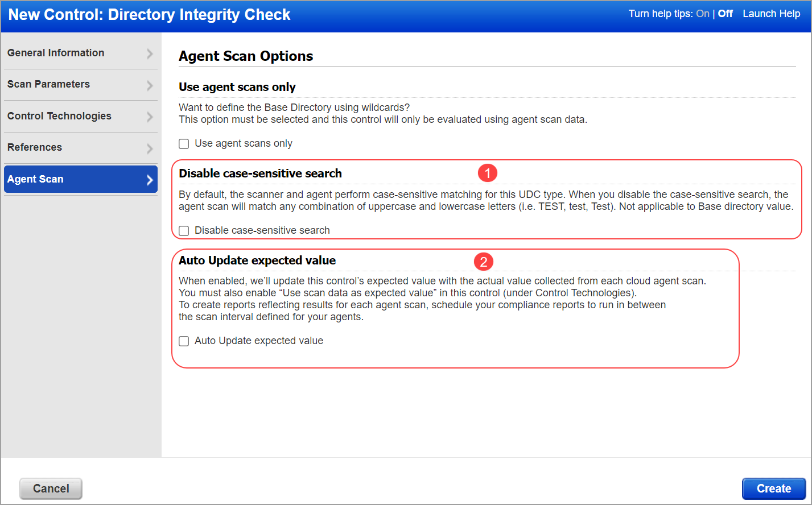Open the Launch Help link
The image size is (812, 505).
click(x=771, y=14)
